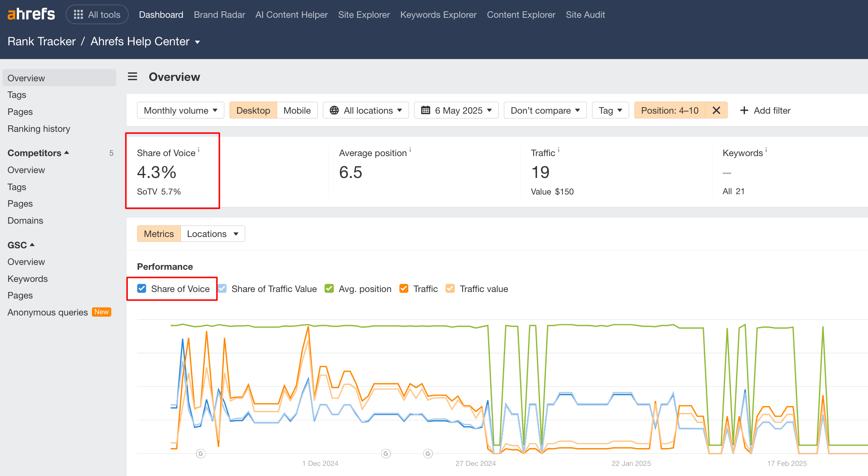Edit the Position: 4–10 filter
868x476 pixels.
pyautogui.click(x=670, y=110)
